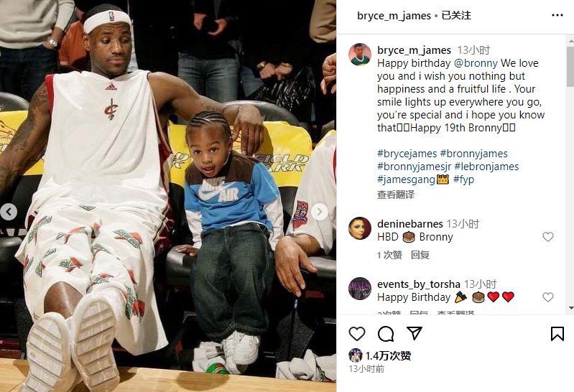This screenshot has height=392, width=574.
Task: Open deninebarnes profile picture
Action: [x=359, y=228]
